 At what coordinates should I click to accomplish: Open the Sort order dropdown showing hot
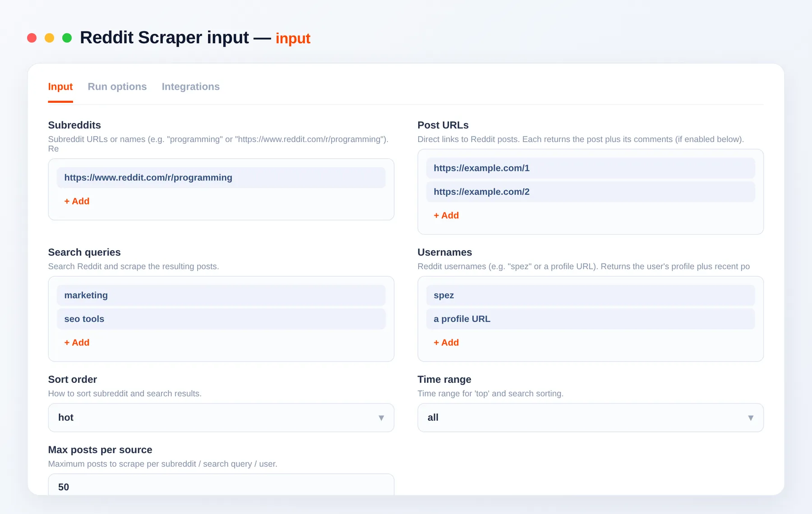click(x=221, y=418)
